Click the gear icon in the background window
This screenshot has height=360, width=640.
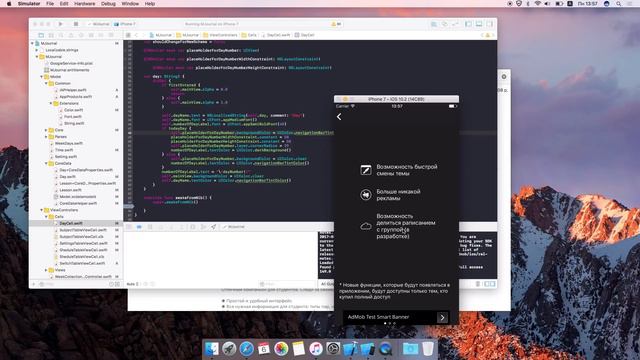(504, 76)
